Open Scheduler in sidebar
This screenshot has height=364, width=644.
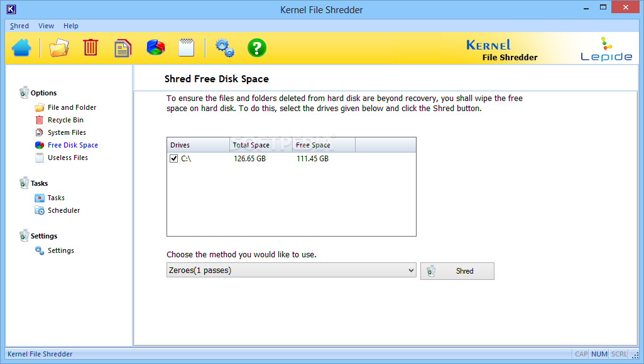(x=63, y=210)
